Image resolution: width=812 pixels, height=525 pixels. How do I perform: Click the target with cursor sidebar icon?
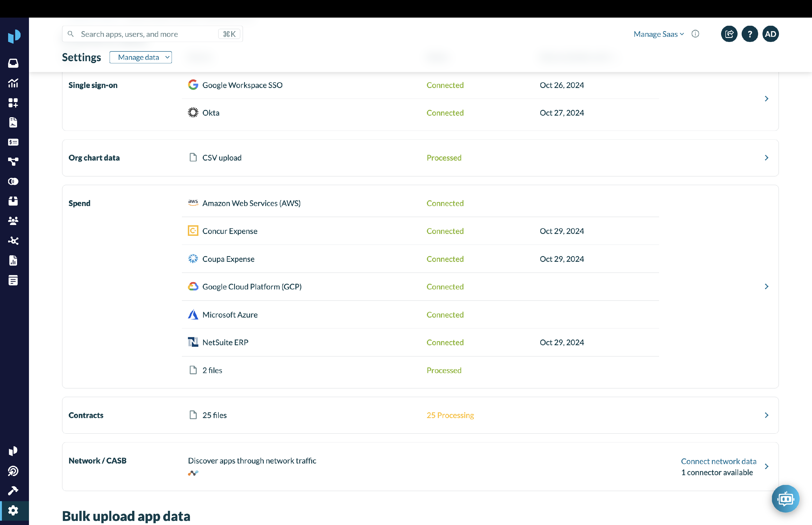tap(13, 471)
